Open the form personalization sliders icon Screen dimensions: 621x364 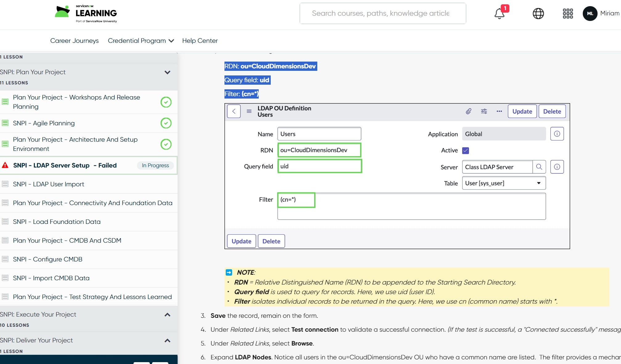[x=484, y=111]
